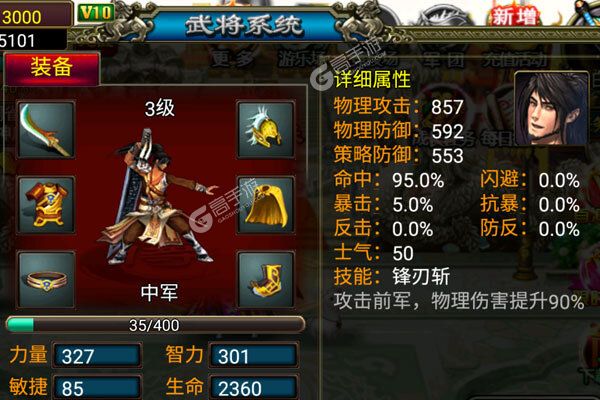Open the golden cape equipment slot
The height and width of the screenshot is (400, 600).
click(x=266, y=205)
